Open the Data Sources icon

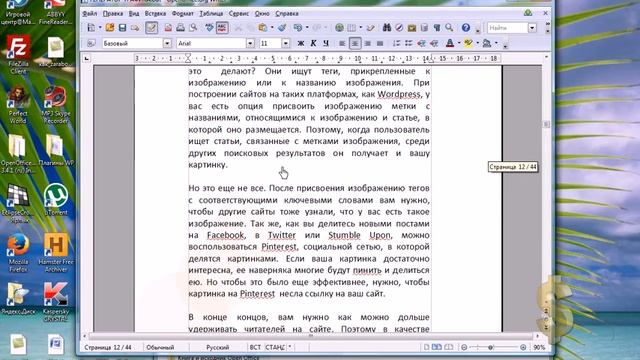tap(424, 28)
